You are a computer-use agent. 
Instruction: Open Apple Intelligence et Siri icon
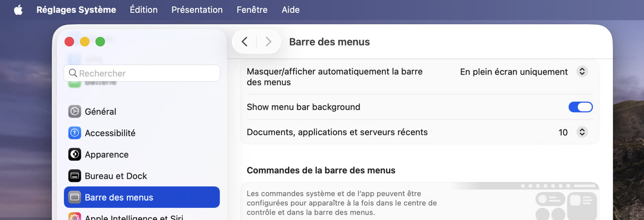coord(75,217)
